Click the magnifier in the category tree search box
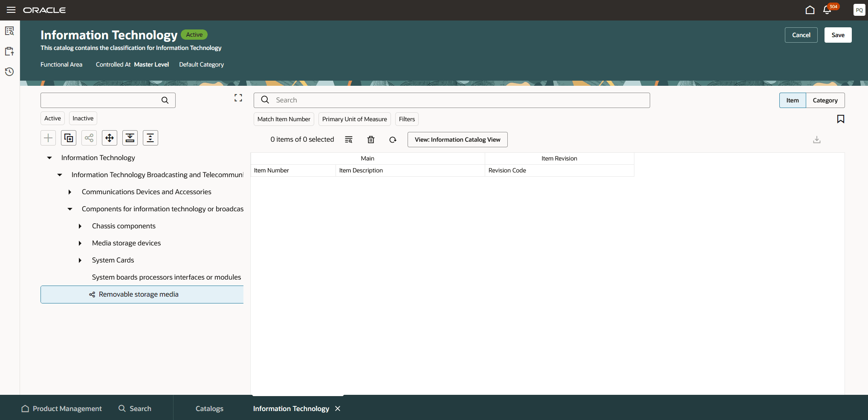The width and height of the screenshot is (868, 420). 165,100
